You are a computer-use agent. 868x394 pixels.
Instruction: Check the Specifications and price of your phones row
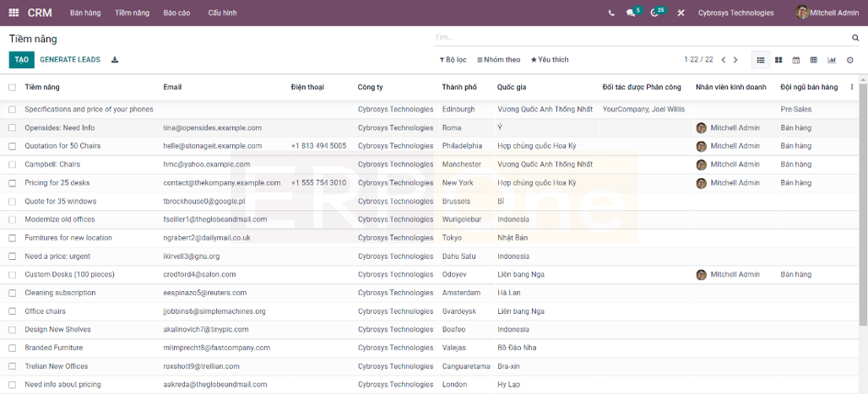point(12,110)
